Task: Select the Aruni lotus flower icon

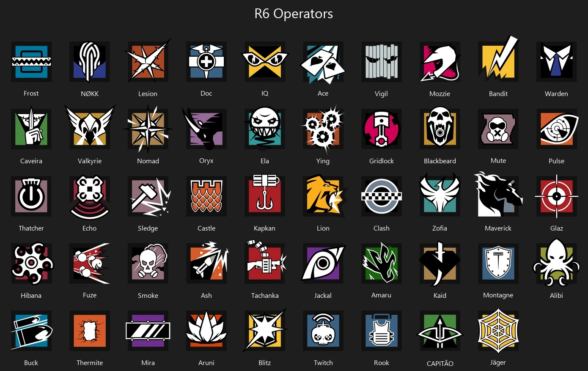Action: [206, 330]
